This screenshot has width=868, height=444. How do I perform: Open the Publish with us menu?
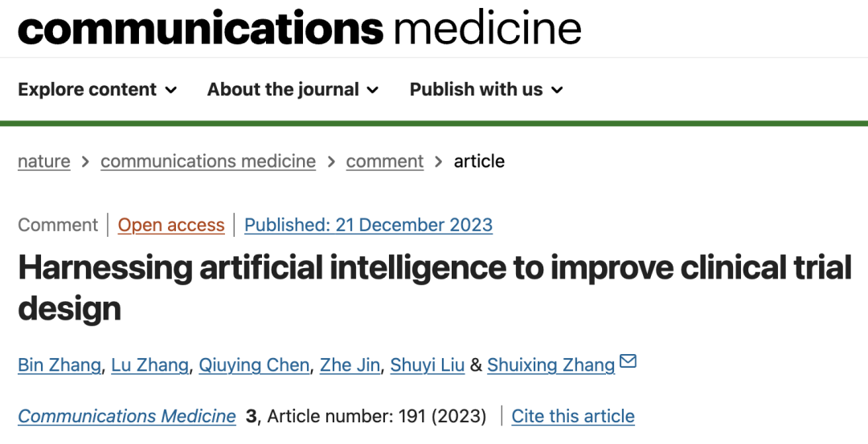486,89
